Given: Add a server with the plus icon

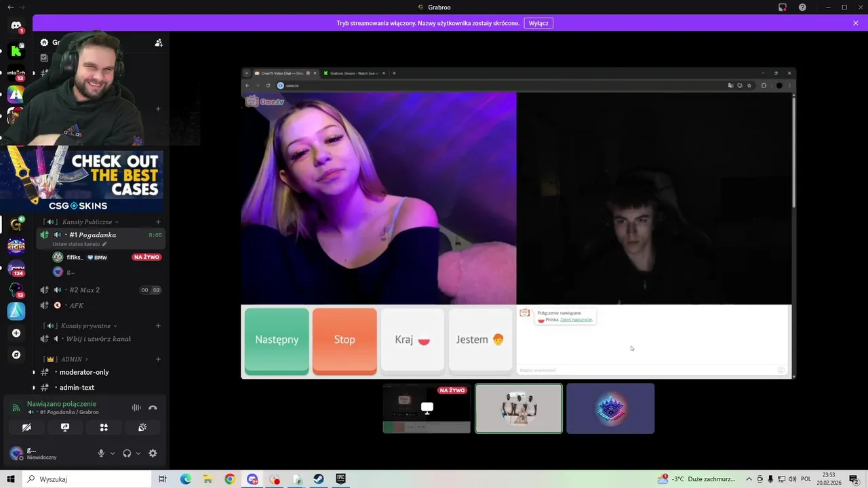Looking at the screenshot, I should point(16,333).
